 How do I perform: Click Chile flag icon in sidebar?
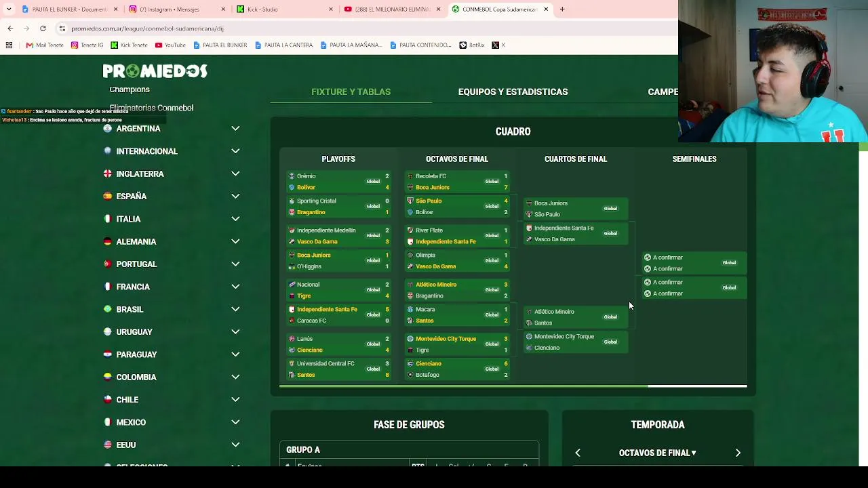107,400
